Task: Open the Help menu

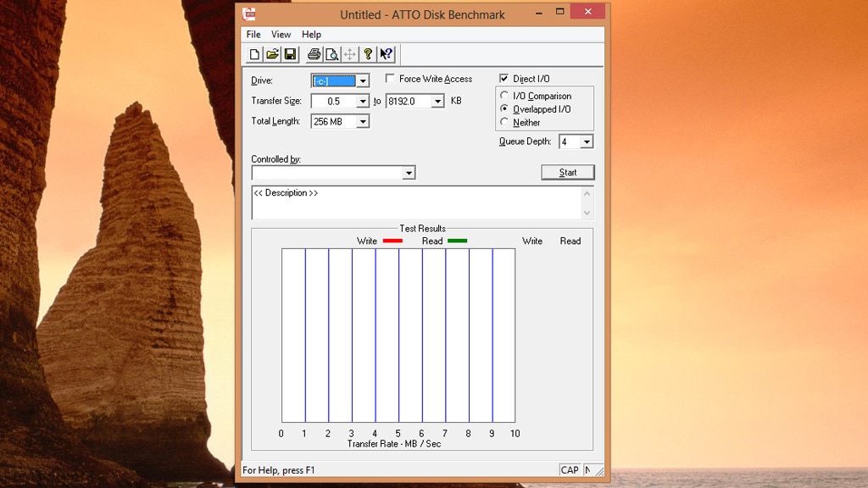Action: tap(311, 34)
